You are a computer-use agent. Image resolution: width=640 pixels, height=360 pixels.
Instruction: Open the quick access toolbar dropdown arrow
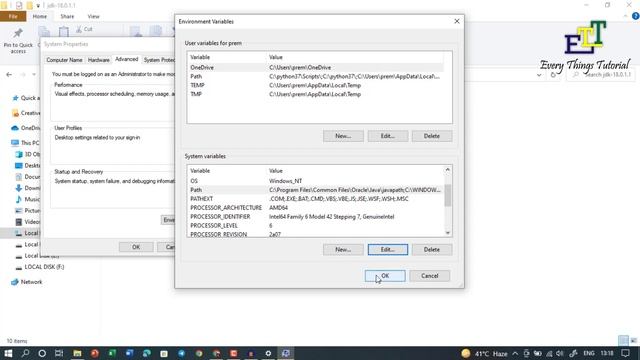click(x=38, y=6)
